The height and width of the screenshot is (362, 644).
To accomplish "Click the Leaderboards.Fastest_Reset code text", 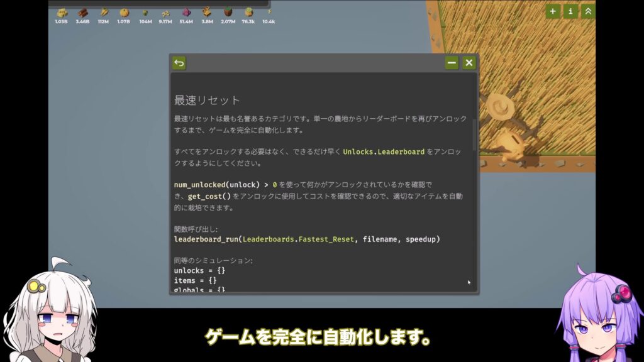I will [299, 239].
